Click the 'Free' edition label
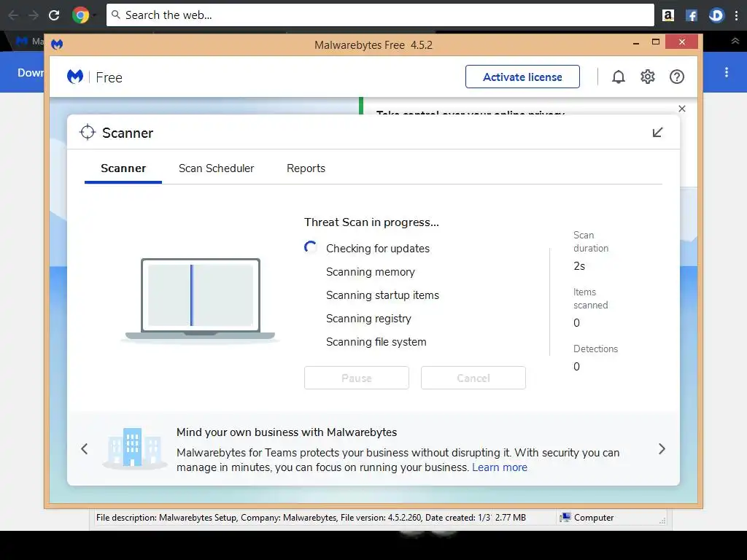Viewport: 747px width, 560px height. [x=109, y=77]
